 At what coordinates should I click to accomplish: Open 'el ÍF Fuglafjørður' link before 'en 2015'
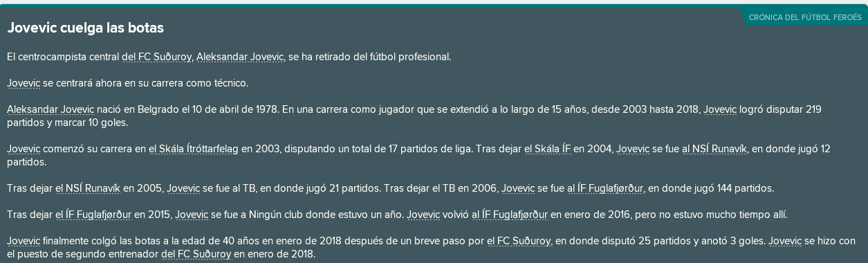[93, 215]
